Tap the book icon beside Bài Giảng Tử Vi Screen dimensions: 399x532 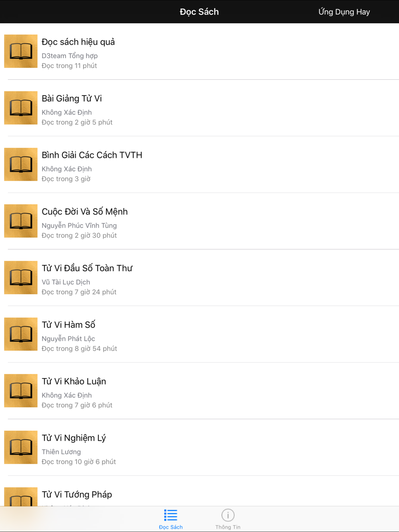(21, 108)
